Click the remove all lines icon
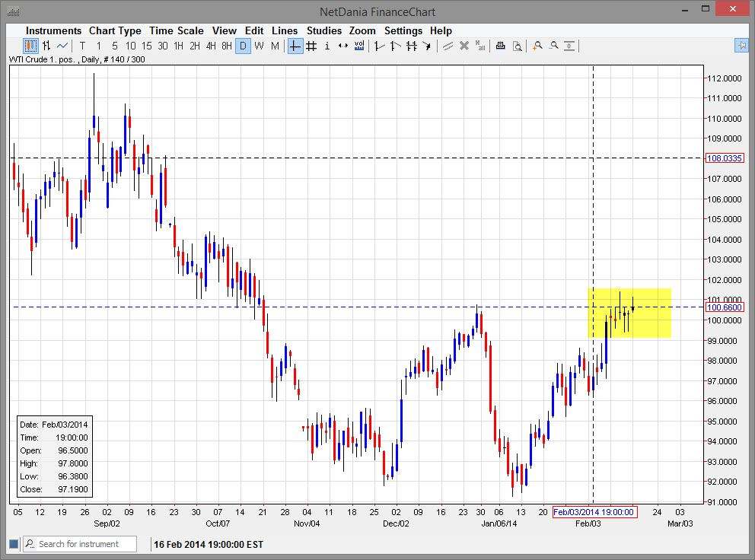Image resolution: width=755 pixels, height=560 pixels. pyautogui.click(x=480, y=46)
